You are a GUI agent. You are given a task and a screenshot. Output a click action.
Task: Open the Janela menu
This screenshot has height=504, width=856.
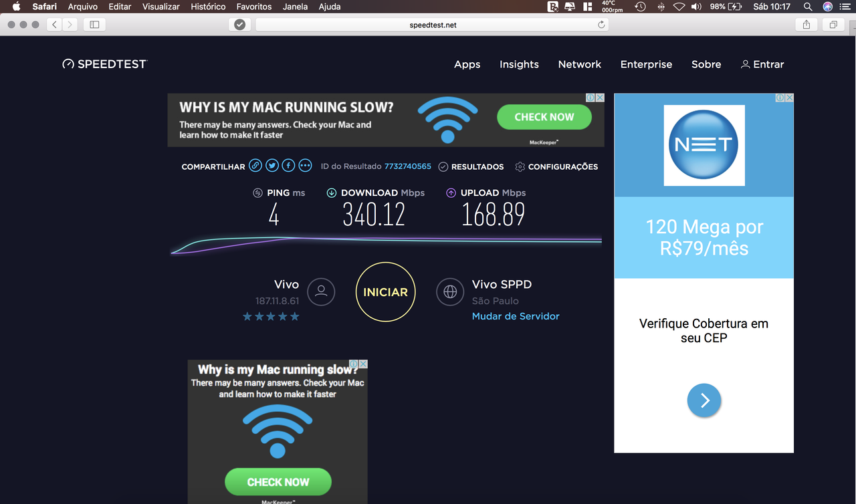click(x=296, y=7)
